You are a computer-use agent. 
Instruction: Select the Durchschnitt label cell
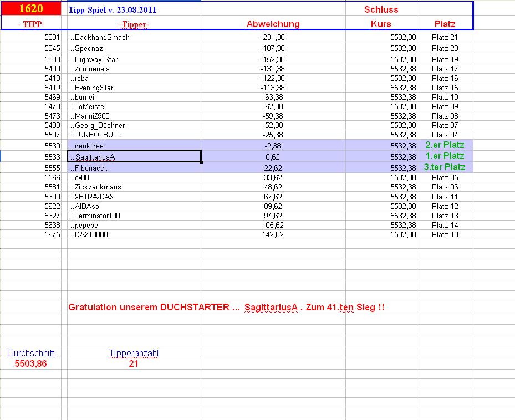[x=31, y=353]
